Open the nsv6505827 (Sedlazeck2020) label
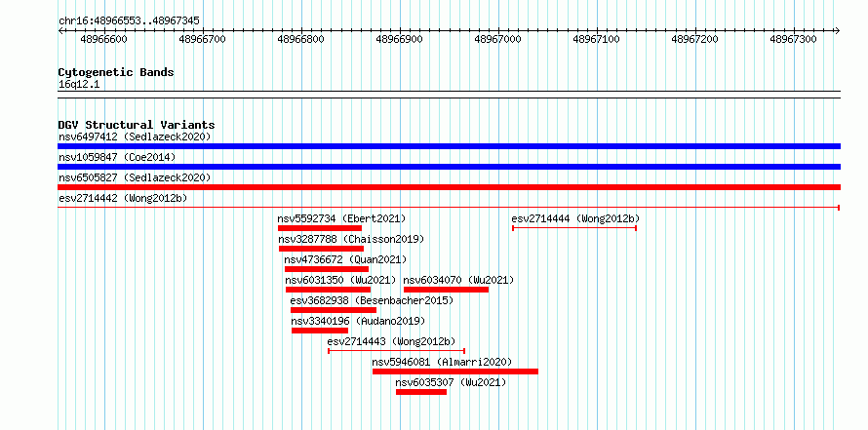 click(135, 177)
